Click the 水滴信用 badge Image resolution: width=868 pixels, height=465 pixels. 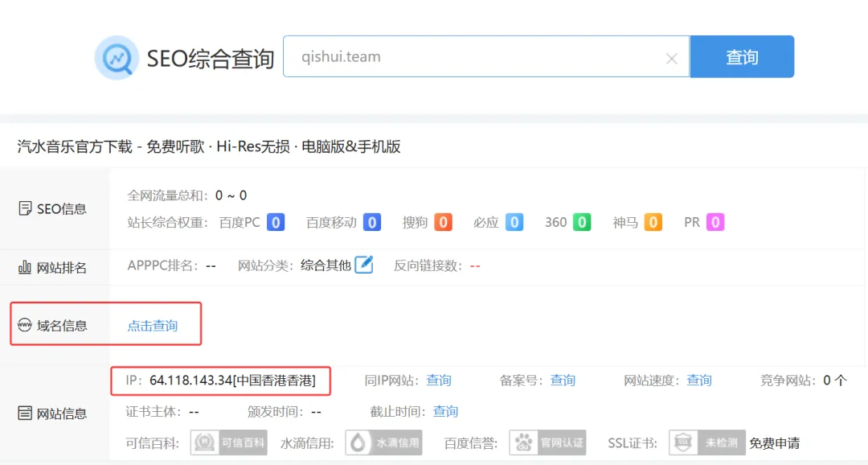tap(383, 442)
